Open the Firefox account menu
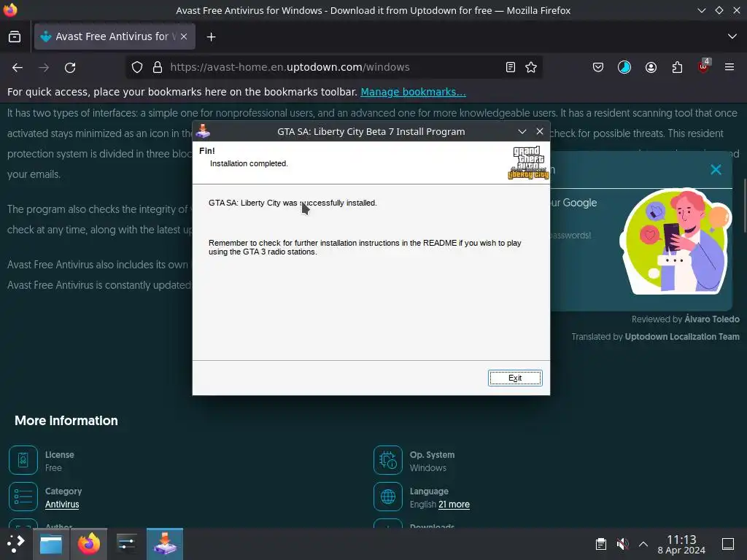Screen dimensions: 747x560 tap(651, 68)
